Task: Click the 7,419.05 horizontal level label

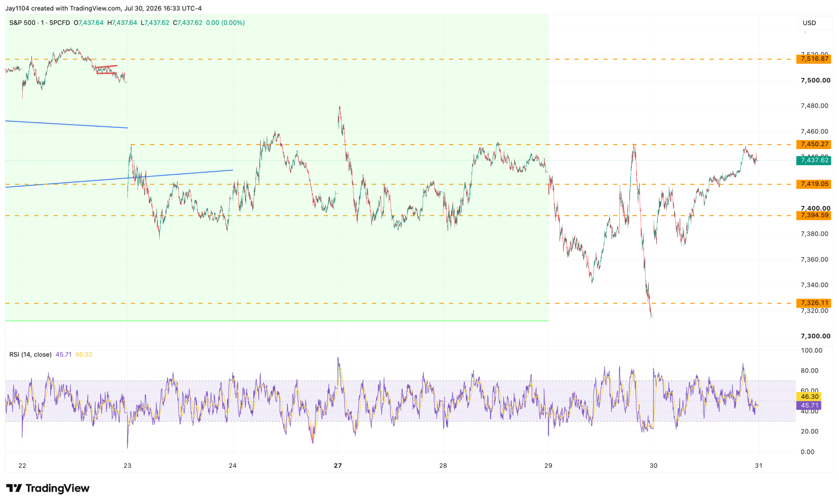Action: [x=813, y=184]
